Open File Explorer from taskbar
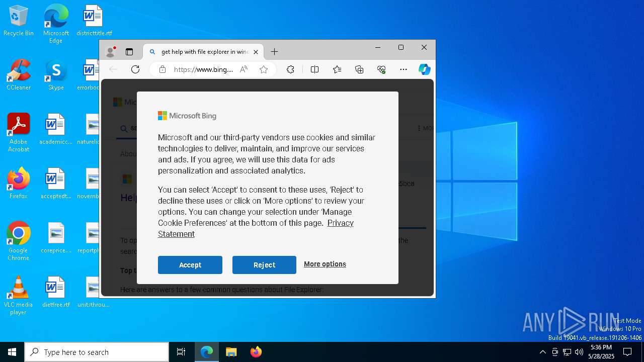 tap(231, 352)
